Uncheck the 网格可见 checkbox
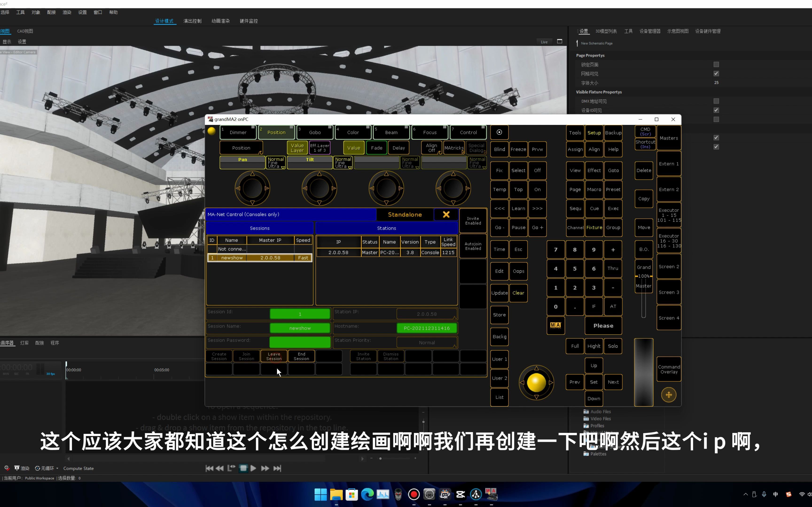This screenshot has height=507, width=812. [716, 73]
